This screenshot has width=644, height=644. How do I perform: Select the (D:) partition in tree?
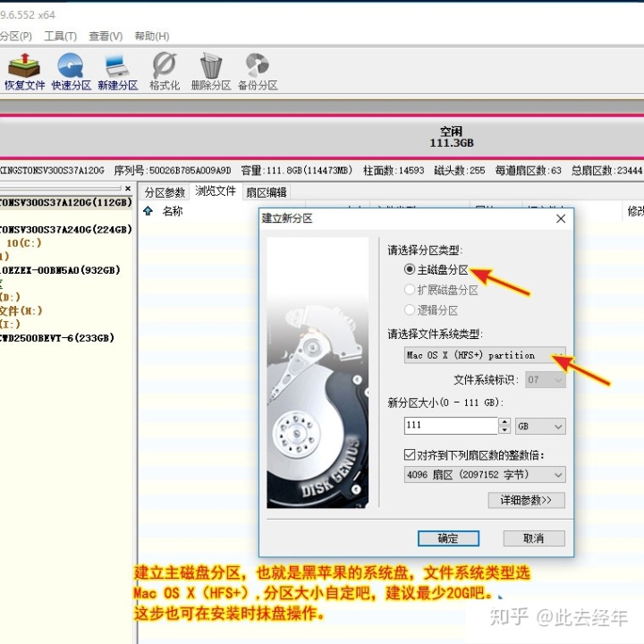point(10,297)
